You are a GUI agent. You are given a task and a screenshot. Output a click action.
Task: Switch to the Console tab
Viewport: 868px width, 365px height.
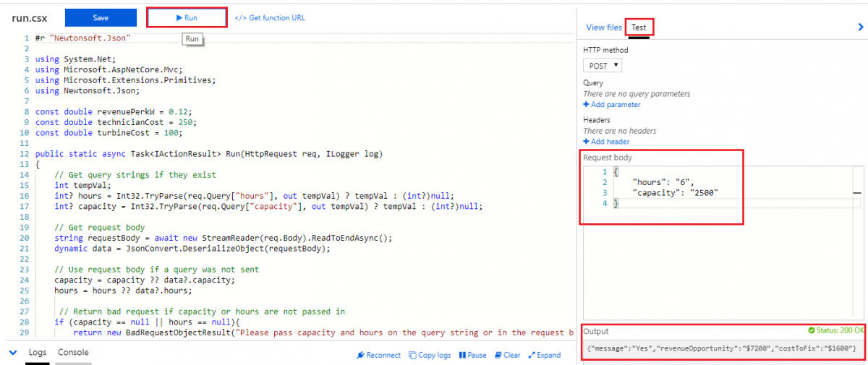click(x=73, y=353)
